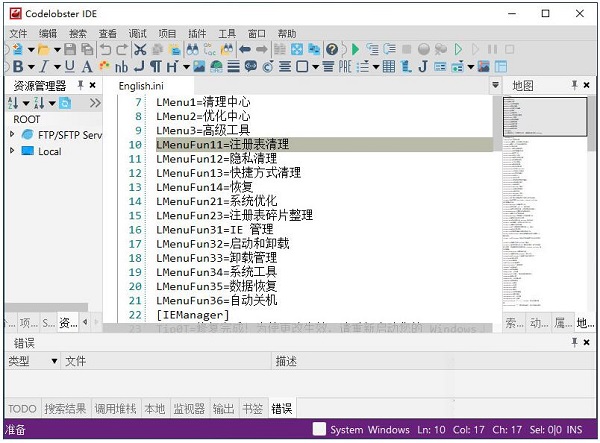600x443 pixels.
Task: Click the Underline U icon
Action: pyautogui.click(x=70, y=67)
